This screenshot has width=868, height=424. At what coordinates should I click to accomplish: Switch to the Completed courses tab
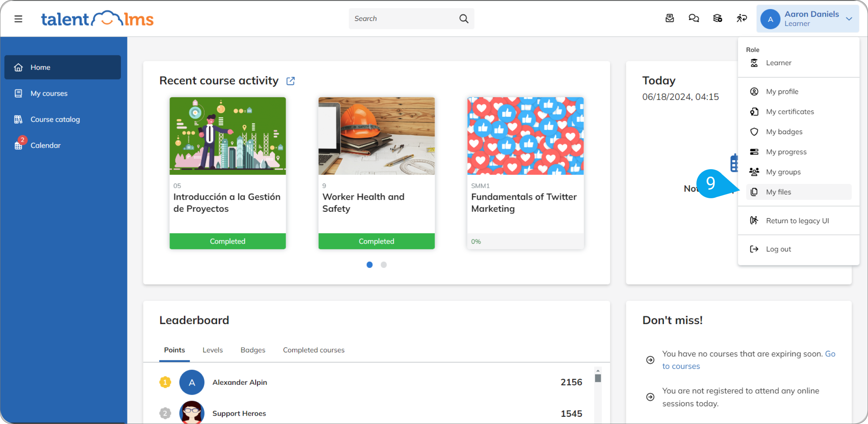(x=313, y=350)
